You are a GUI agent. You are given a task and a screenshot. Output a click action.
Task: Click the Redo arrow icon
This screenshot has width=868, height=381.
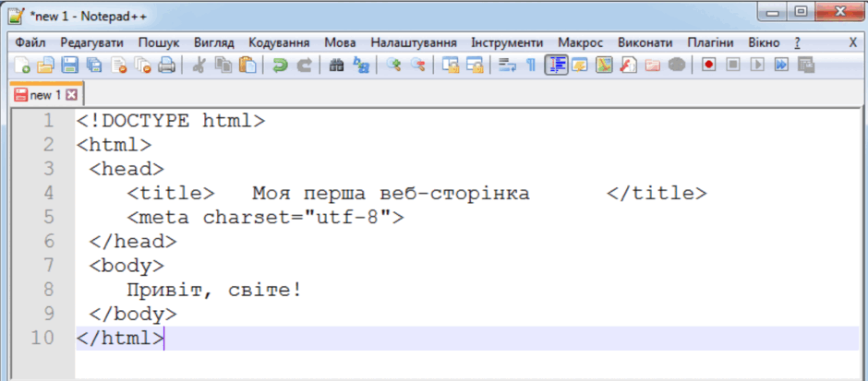(x=304, y=65)
